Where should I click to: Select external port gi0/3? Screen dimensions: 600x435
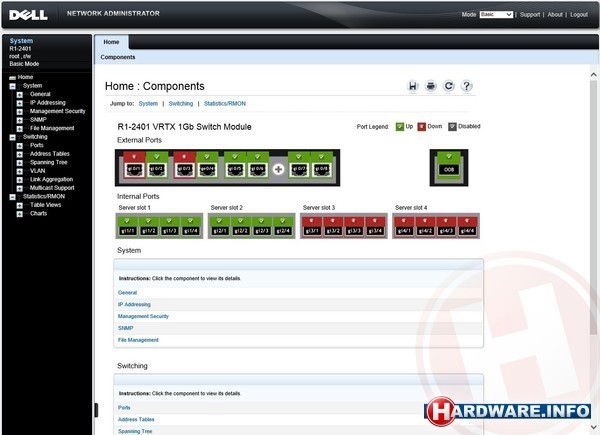184,165
